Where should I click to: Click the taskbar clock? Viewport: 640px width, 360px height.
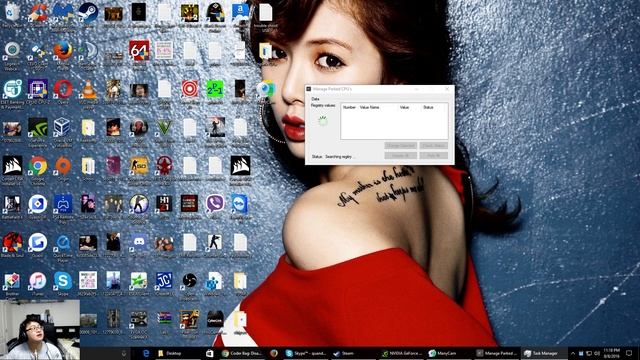611,353
